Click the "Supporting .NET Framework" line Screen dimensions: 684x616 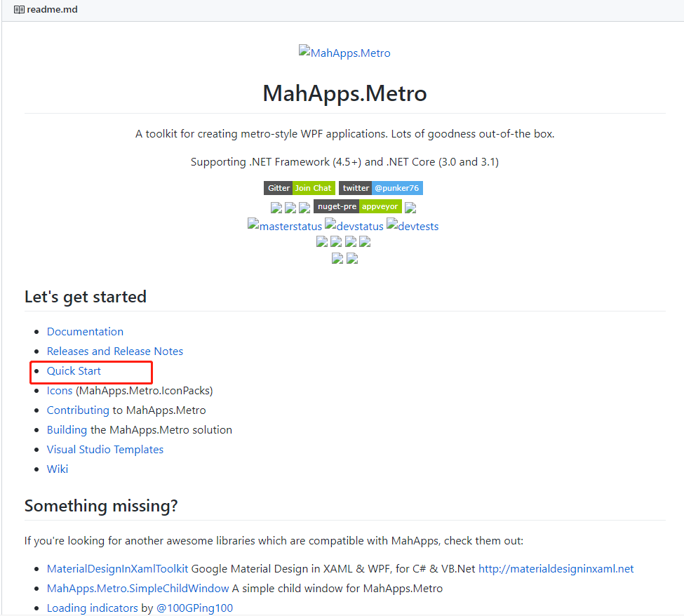tap(344, 162)
